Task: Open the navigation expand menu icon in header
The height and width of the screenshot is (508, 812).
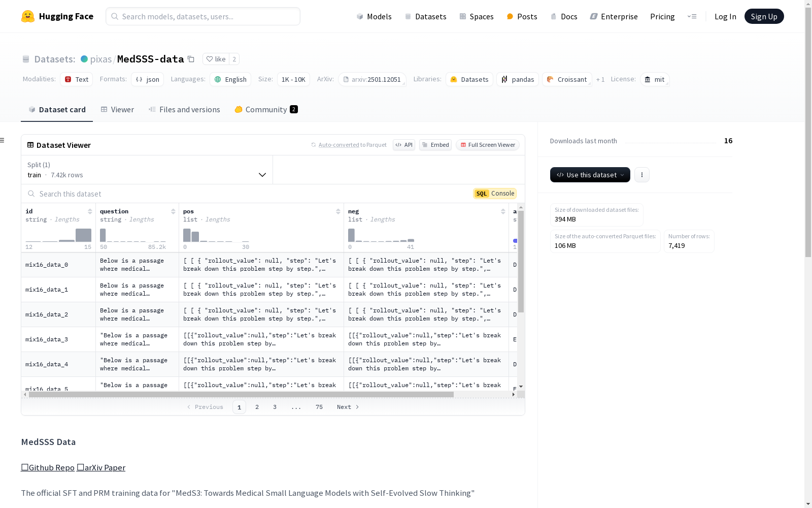Action: click(x=692, y=16)
